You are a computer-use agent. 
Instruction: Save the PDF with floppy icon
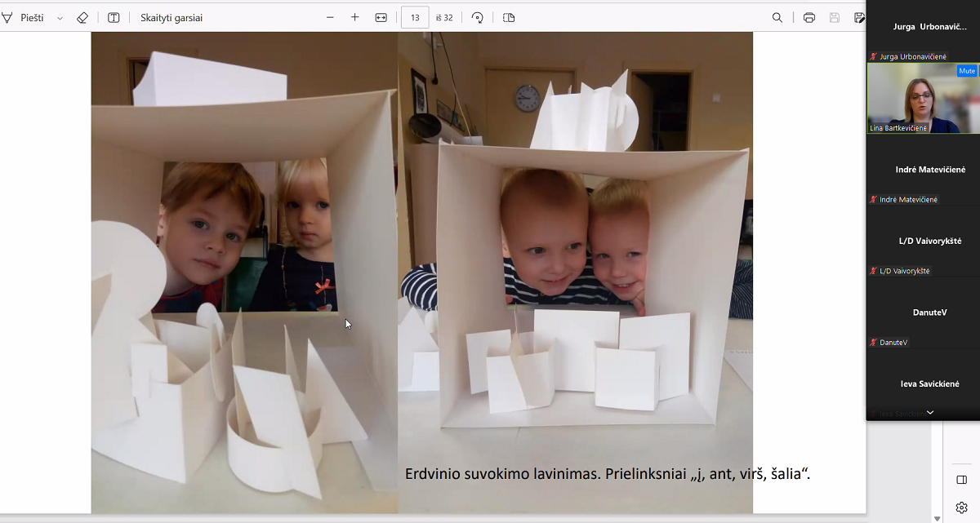pyautogui.click(x=834, y=17)
